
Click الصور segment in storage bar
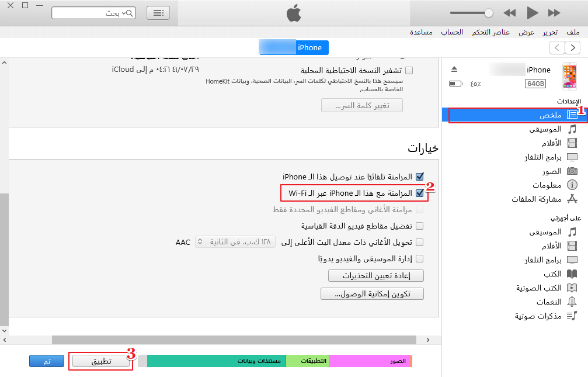coord(370,361)
